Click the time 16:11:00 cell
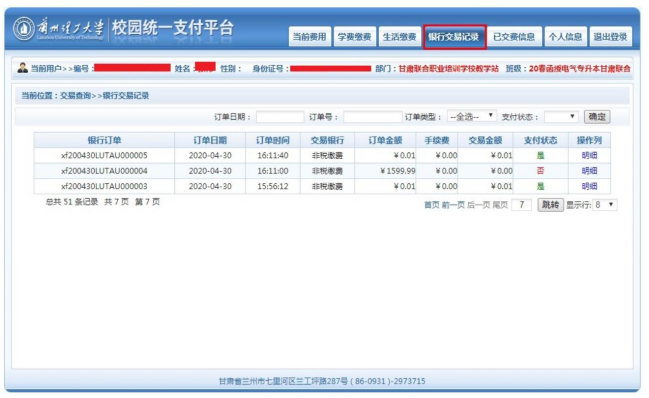This screenshot has width=649, height=398. (273, 171)
